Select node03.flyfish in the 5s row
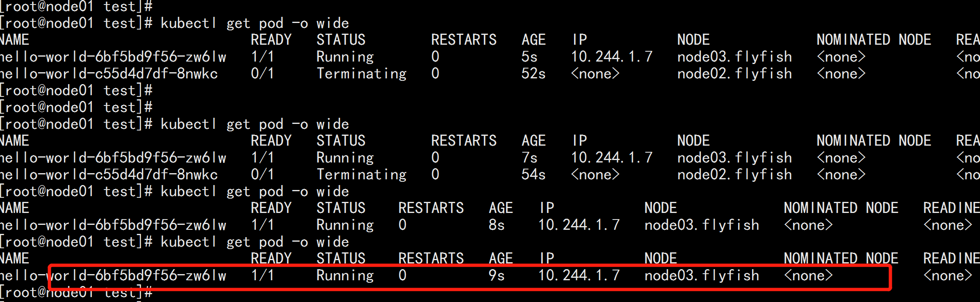The width and height of the screenshot is (980, 302). pos(735,57)
